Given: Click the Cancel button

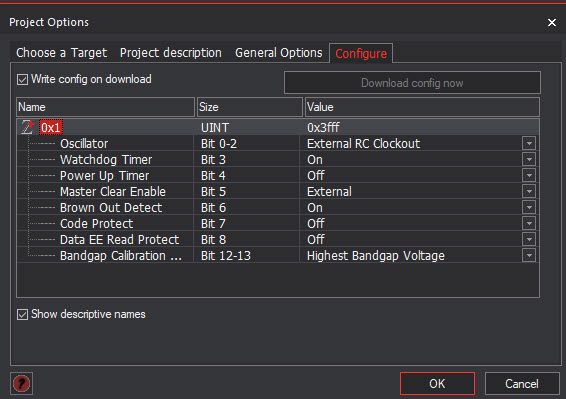Looking at the screenshot, I should [x=522, y=383].
